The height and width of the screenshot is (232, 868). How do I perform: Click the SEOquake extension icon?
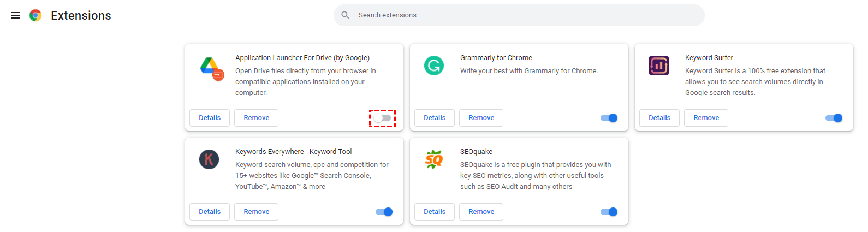coord(434,159)
